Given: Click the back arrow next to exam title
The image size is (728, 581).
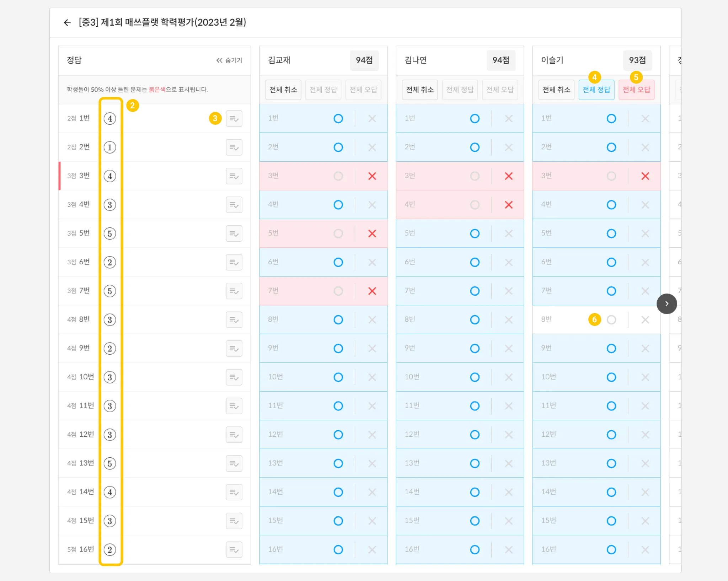Looking at the screenshot, I should click(67, 23).
